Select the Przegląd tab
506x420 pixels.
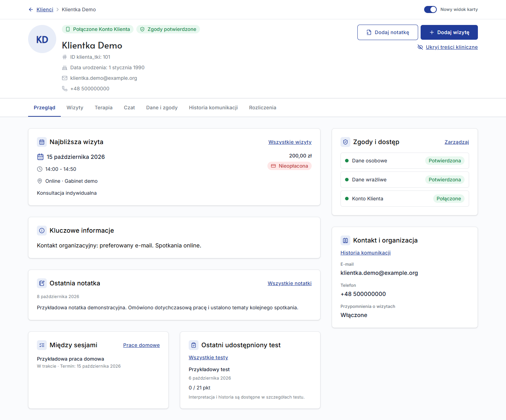tap(44, 108)
